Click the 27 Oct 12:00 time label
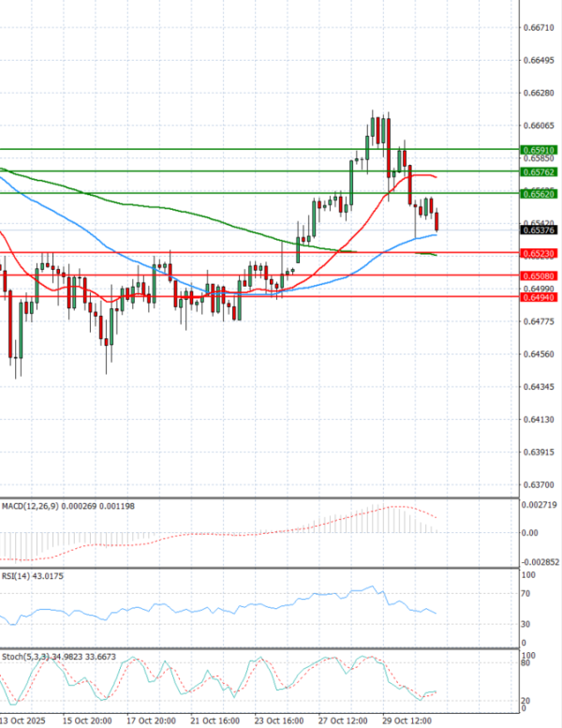 click(x=344, y=721)
